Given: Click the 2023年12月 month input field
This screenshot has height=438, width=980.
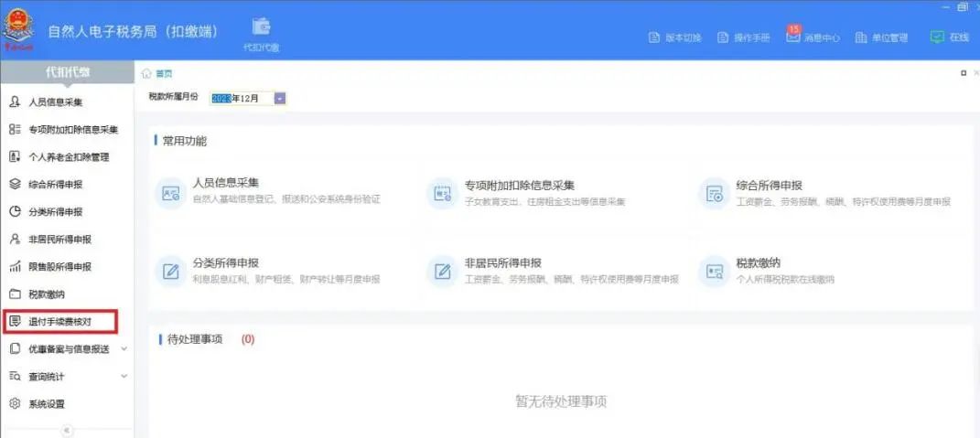Looking at the screenshot, I should (x=240, y=98).
